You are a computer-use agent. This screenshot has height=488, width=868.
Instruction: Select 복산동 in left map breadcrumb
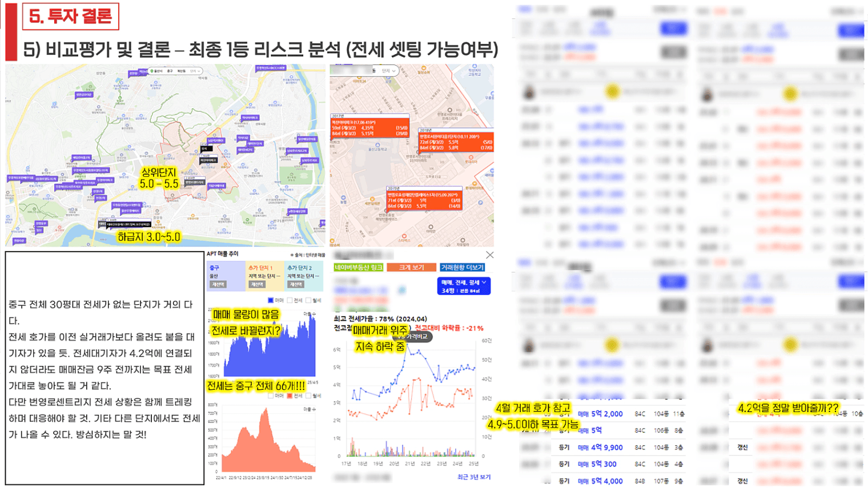(182, 71)
